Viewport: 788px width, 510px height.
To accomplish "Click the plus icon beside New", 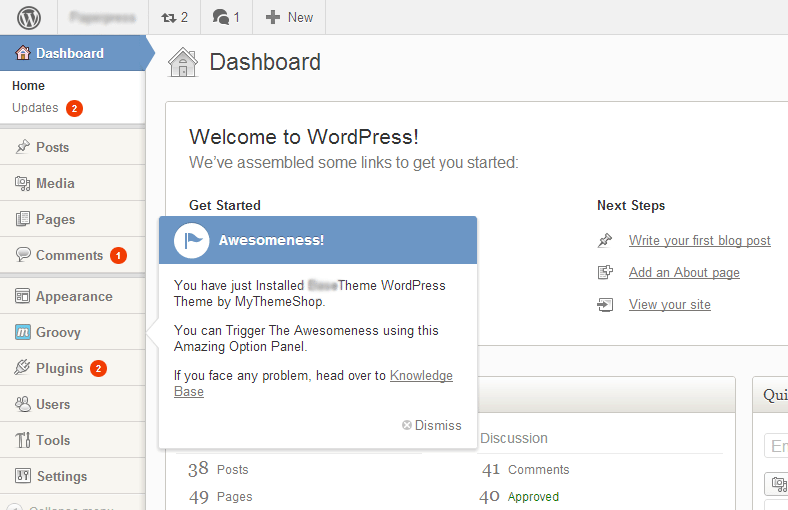I will pos(273,18).
